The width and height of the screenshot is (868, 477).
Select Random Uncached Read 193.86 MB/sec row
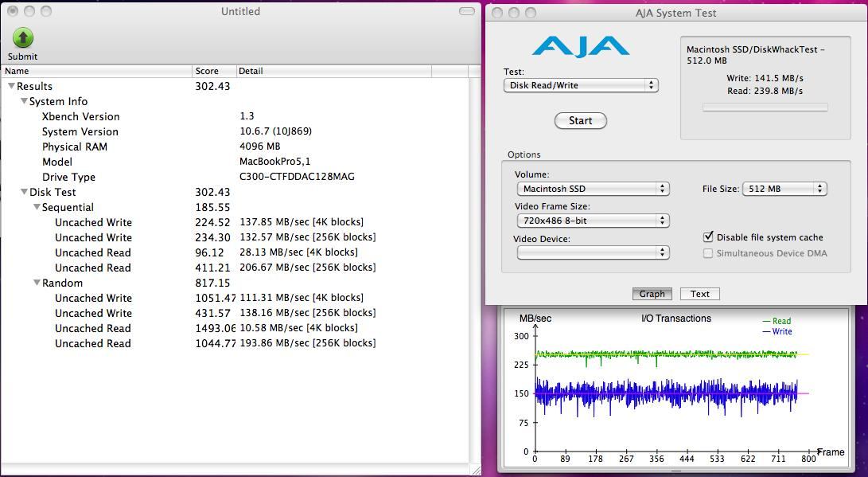(x=235, y=343)
